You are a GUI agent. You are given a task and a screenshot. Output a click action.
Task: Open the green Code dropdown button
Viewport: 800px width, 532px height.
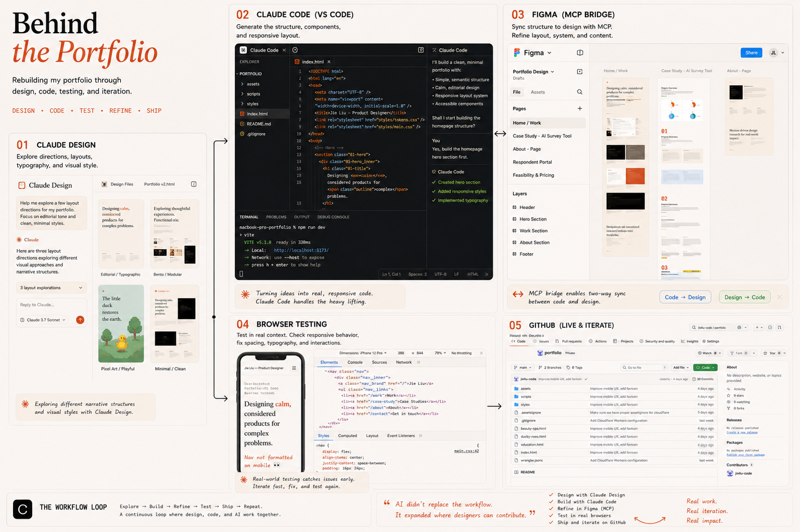[x=705, y=368]
